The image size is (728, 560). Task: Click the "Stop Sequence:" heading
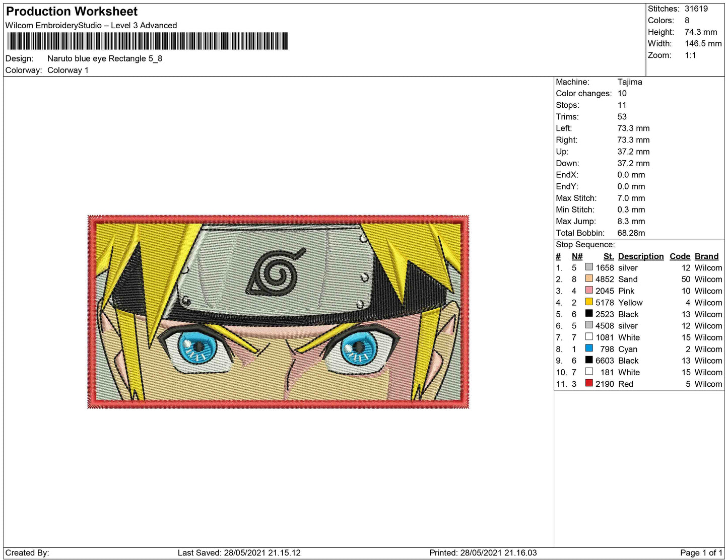click(585, 244)
